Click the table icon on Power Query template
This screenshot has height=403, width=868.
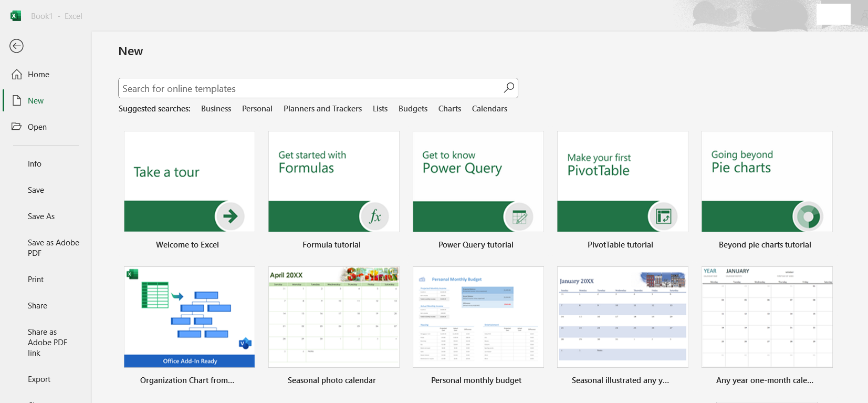(519, 216)
